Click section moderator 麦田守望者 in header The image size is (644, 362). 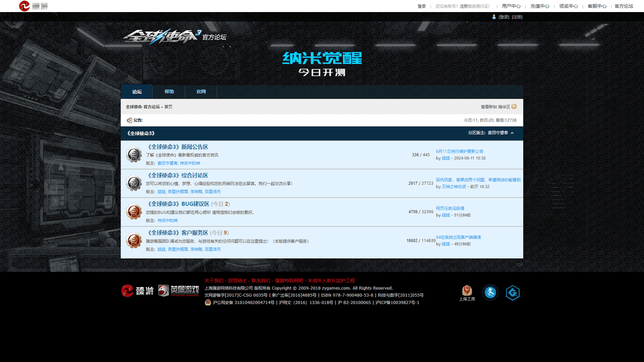498,133
